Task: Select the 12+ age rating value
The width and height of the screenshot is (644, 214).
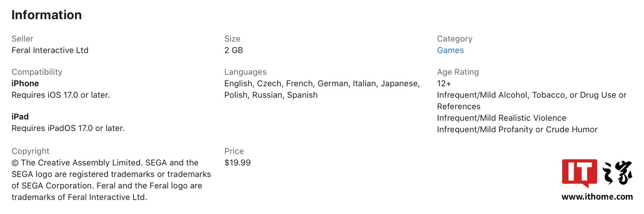Action: click(x=444, y=83)
